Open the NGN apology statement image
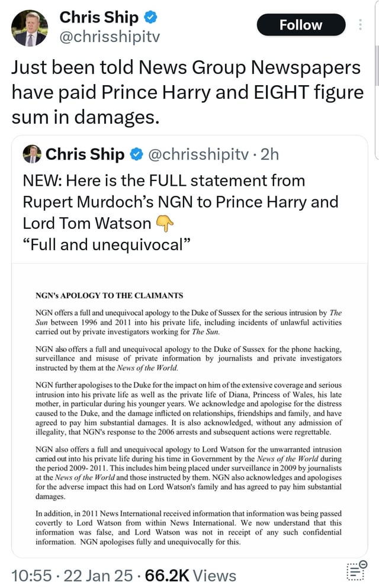Image resolution: width=379 pixels, height=588 pixels. pos(189,414)
